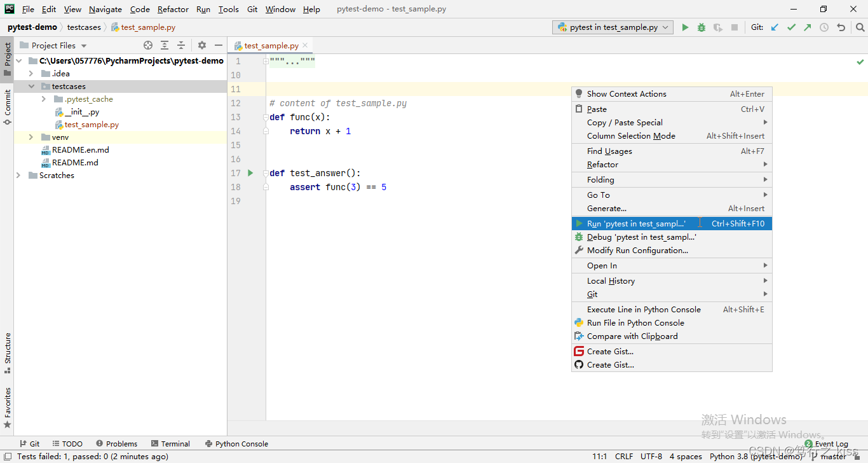Screen dimensions: 868x463
Task: Click the run gutter icon beside test_answer
Action: [250, 173]
